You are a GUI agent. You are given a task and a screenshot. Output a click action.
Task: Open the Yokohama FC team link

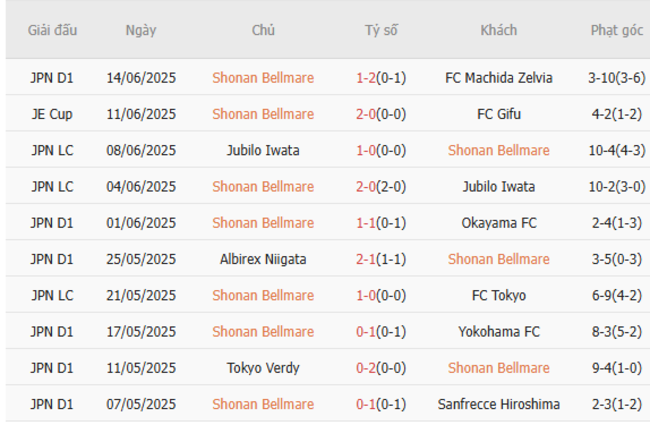498,332
